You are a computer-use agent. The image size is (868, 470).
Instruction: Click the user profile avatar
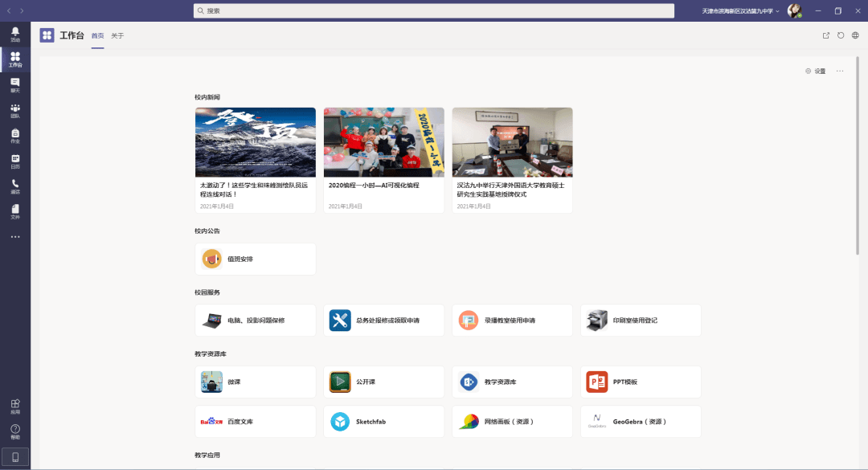(x=794, y=10)
